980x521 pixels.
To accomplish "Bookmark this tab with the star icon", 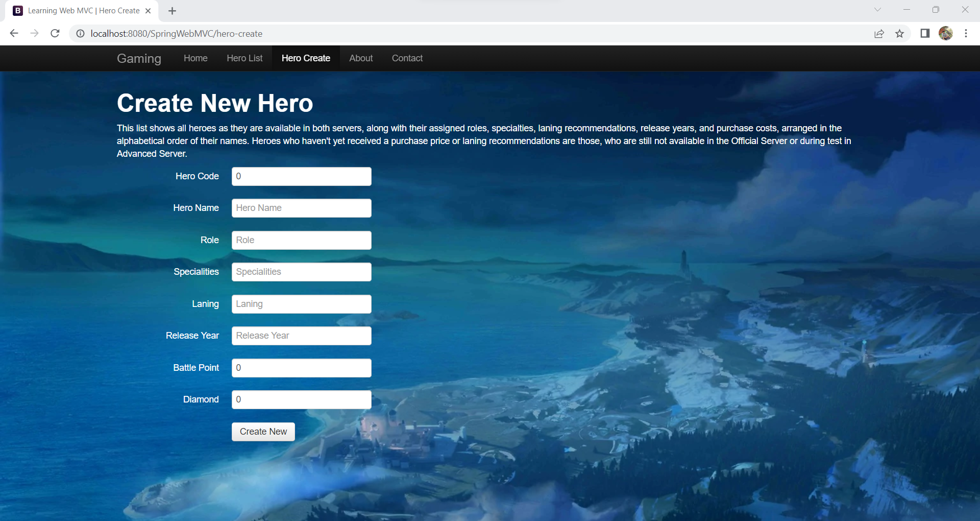I will [899, 34].
